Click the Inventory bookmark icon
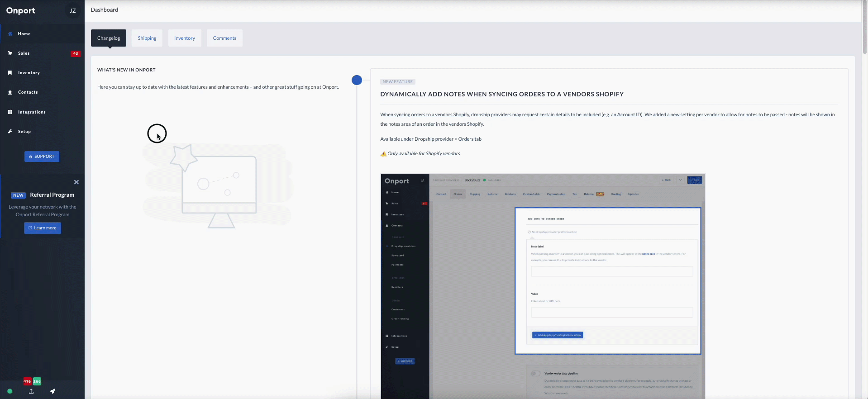The image size is (868, 399). [x=10, y=73]
